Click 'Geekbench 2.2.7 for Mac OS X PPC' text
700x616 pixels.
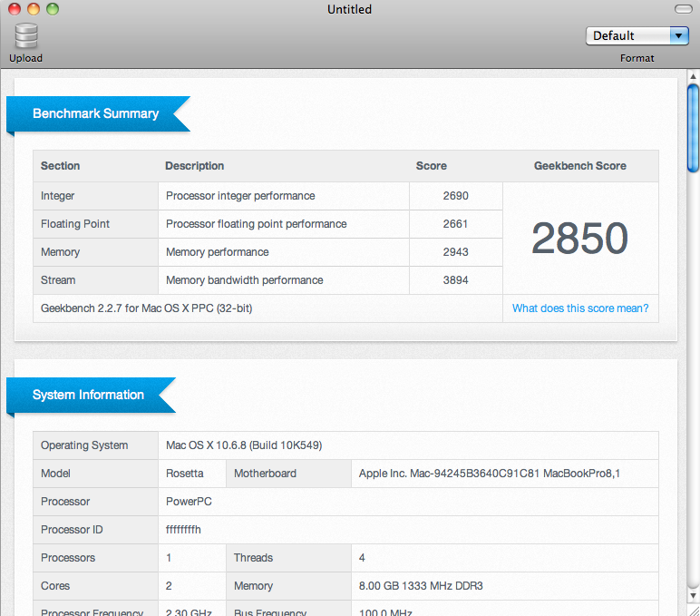coord(146,308)
